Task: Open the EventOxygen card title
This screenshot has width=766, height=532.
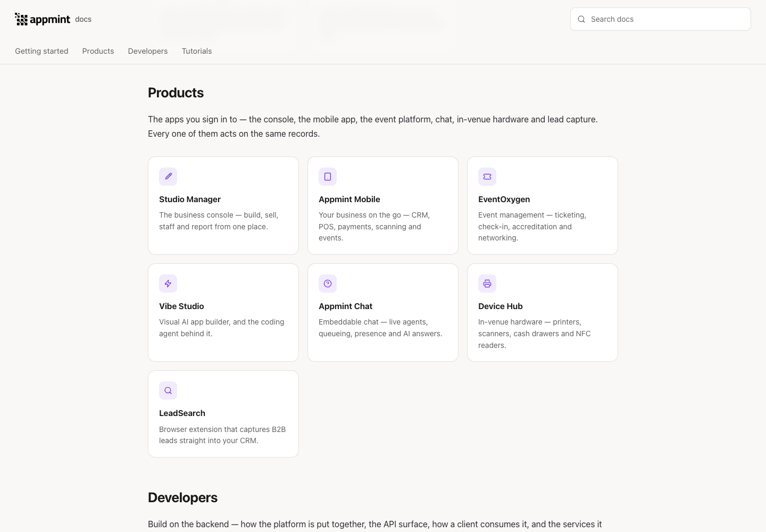Action: 504,199
